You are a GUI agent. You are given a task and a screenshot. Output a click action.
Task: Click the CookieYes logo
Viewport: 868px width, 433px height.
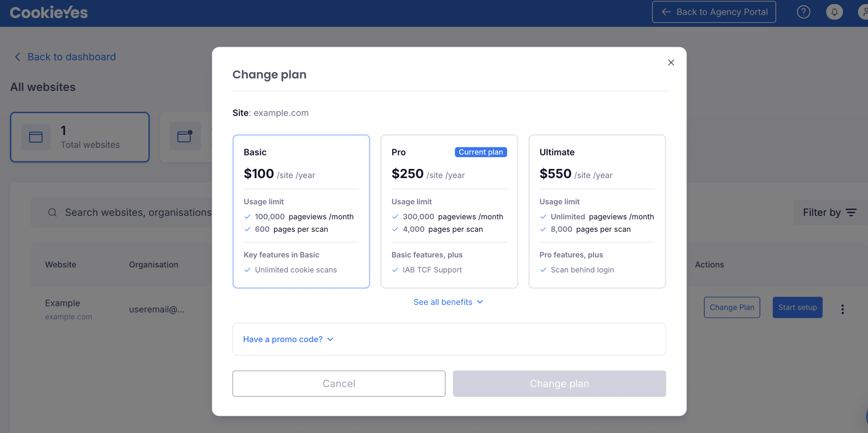click(49, 13)
